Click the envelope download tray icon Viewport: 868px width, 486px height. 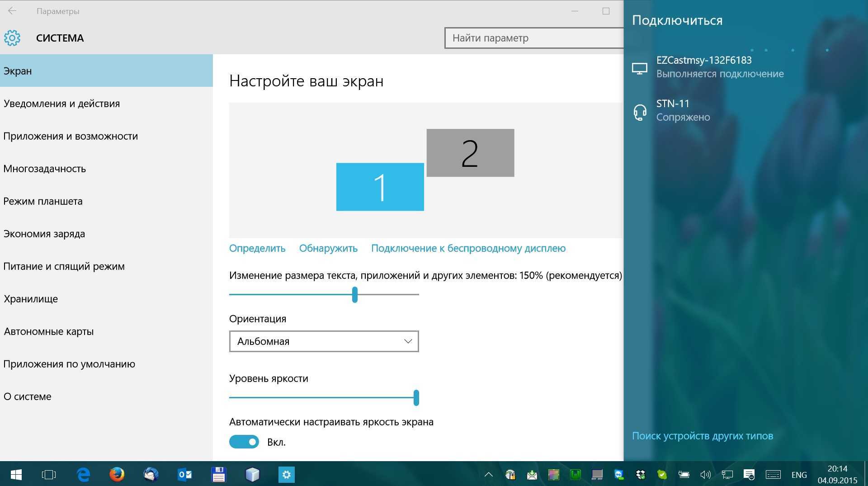[x=532, y=475]
